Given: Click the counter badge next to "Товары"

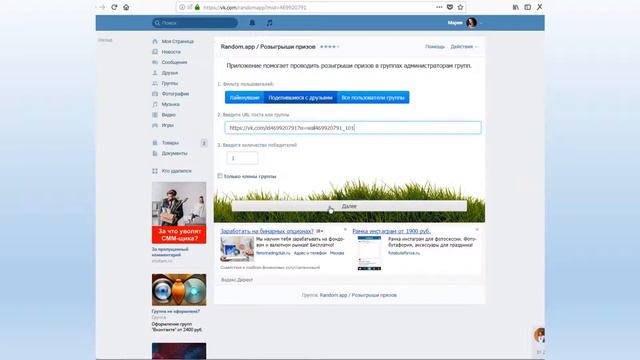Looking at the screenshot, I should coord(204,143).
